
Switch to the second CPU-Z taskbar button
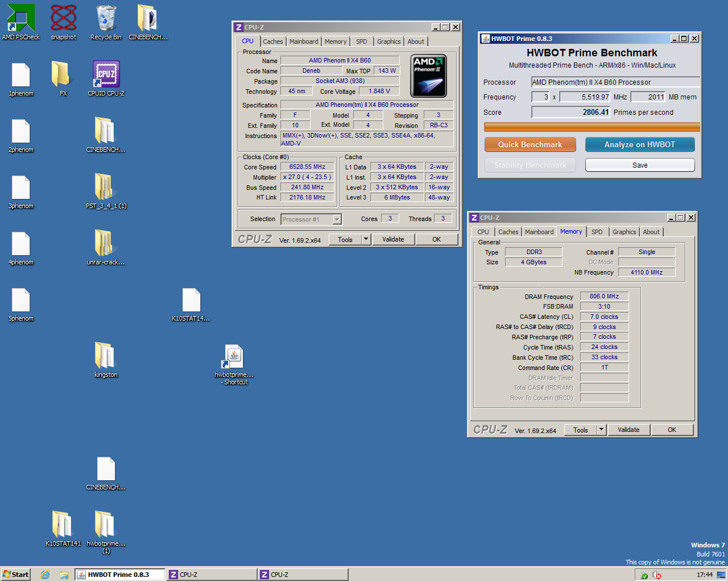303,575
